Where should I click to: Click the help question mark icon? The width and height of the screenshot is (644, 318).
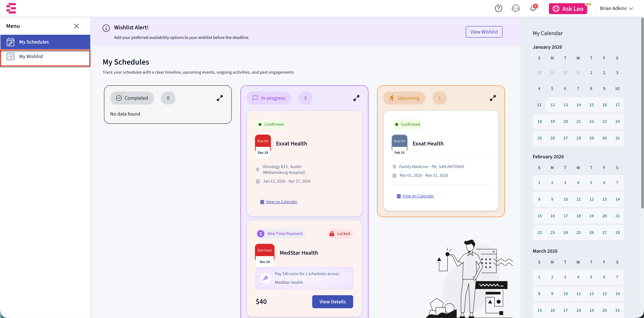[x=498, y=9]
